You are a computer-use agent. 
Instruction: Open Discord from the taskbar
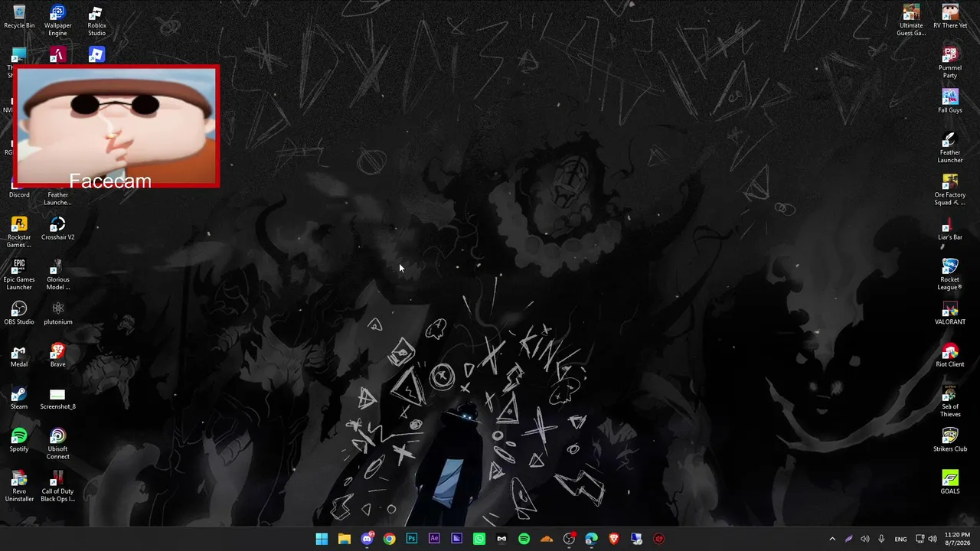tap(367, 539)
